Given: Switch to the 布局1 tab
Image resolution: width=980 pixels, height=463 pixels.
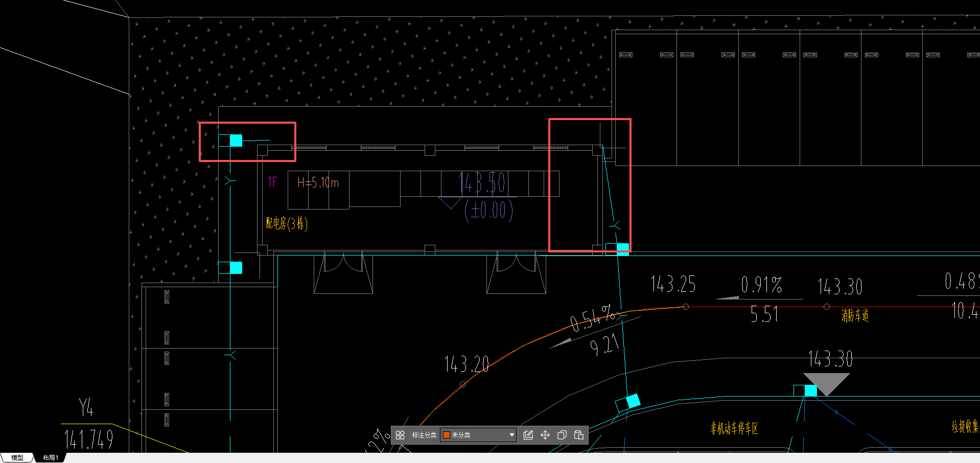Looking at the screenshot, I should [51, 457].
